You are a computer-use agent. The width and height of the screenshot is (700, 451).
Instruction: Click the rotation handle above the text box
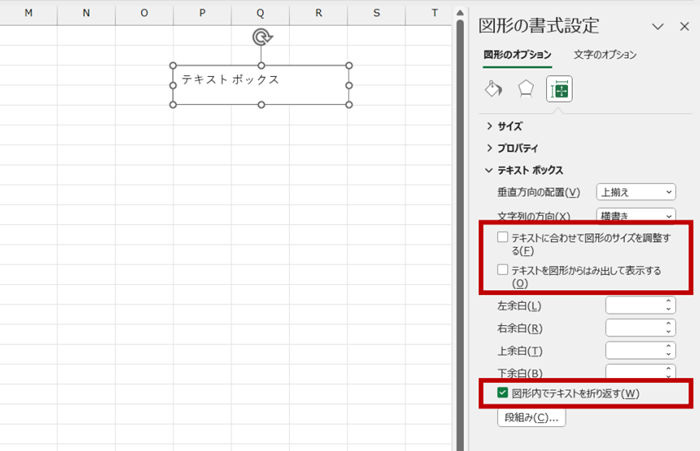262,37
